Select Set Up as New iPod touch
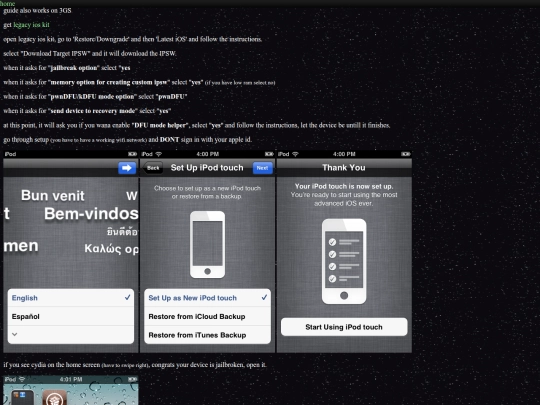This screenshot has width=540, height=405. pyautogui.click(x=207, y=298)
